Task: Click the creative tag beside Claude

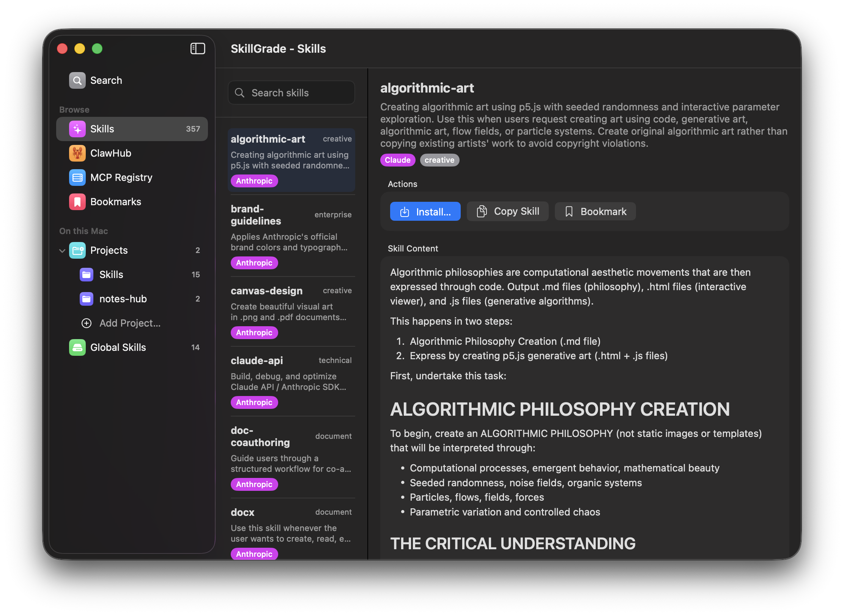Action: coord(439,160)
